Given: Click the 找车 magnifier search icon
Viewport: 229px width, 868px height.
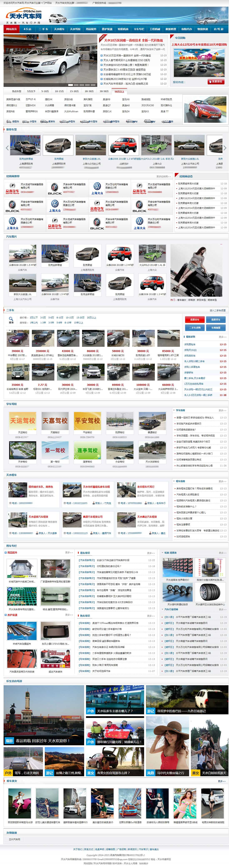Looking at the screenshot, I should tap(11, 320).
